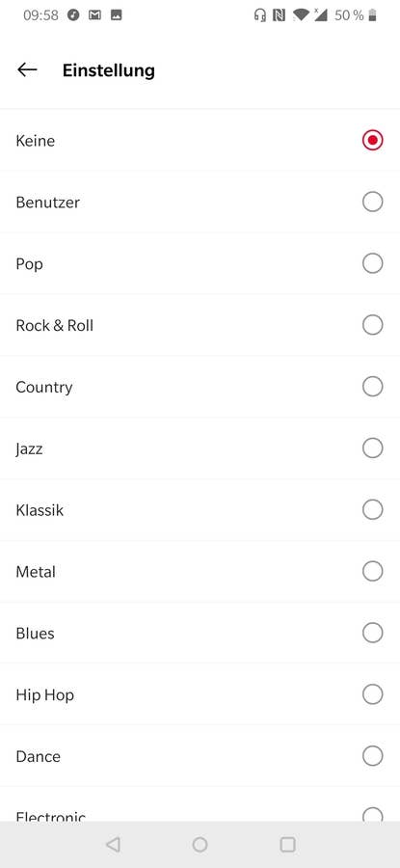Select the Rock & Roll radio button
This screenshot has width=400, height=868.
[x=372, y=325]
